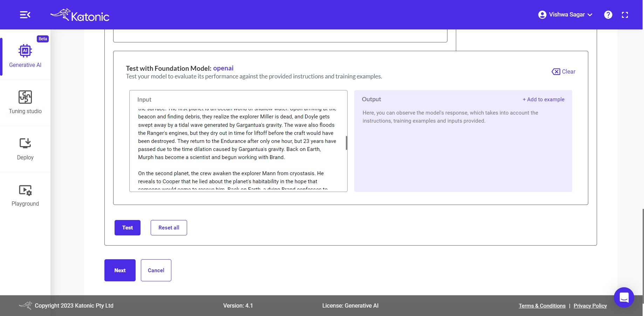The height and width of the screenshot is (316, 644).
Task: Open the Generative AI section icon
Action: (25, 51)
